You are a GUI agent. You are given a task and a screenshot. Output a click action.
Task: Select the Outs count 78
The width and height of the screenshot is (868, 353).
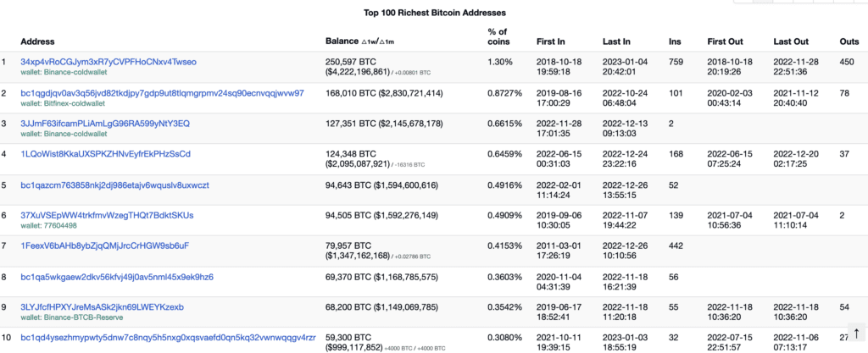click(x=844, y=93)
